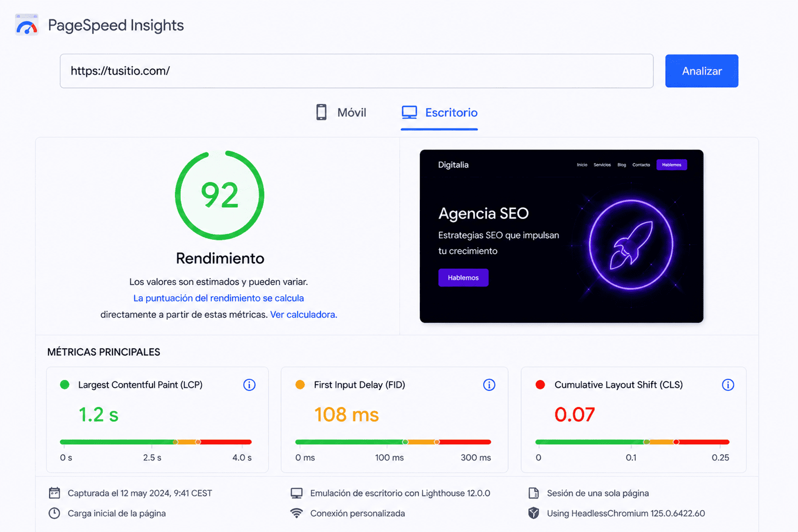Open the First Input Delay info icon
Viewport: 798px width, 532px height.
(489, 385)
